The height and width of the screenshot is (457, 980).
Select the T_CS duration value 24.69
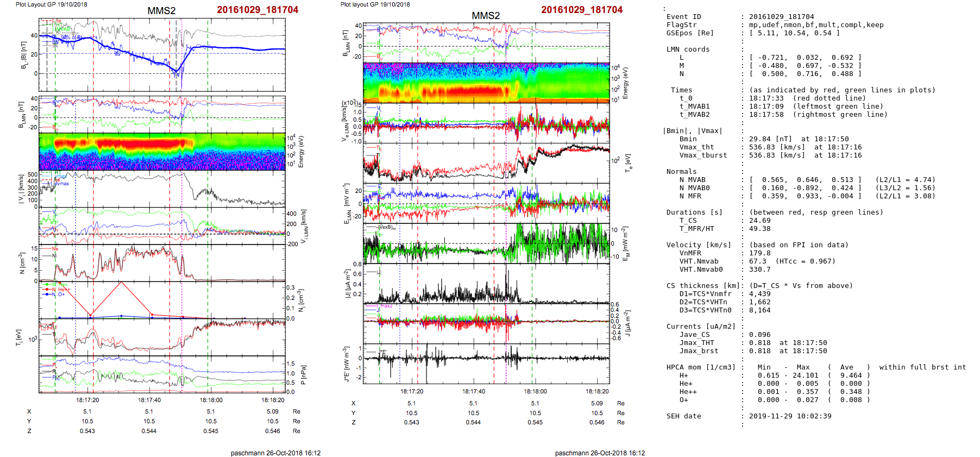click(759, 221)
